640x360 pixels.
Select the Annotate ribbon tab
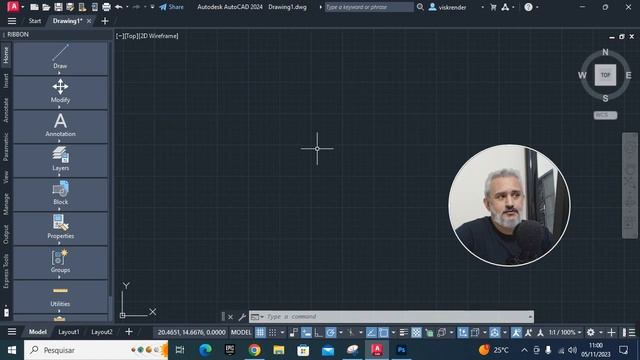pyautogui.click(x=6, y=110)
